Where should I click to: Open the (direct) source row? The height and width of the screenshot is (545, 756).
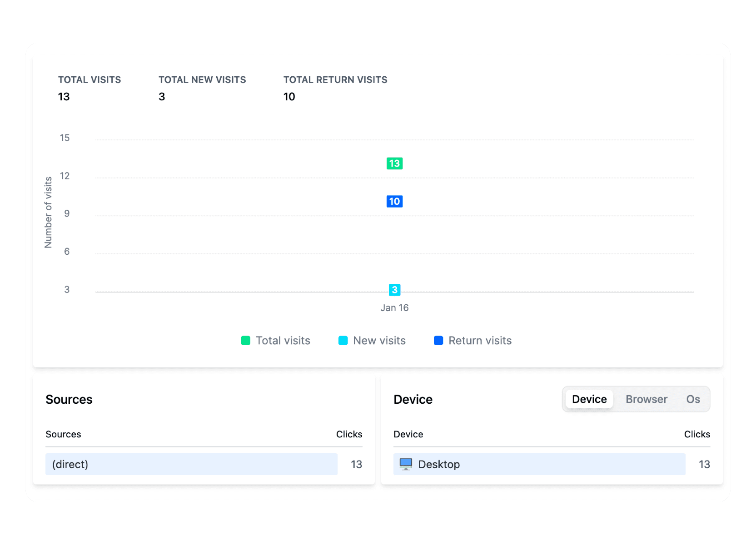[x=191, y=464]
